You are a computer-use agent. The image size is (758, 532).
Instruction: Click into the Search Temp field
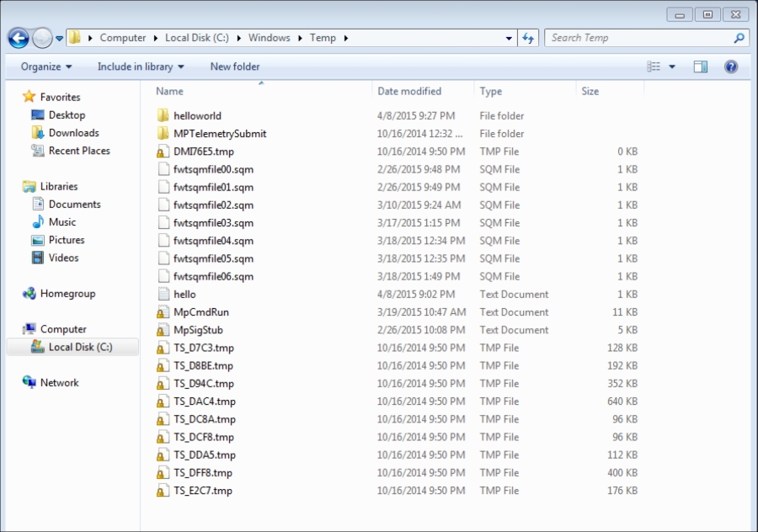[638, 38]
